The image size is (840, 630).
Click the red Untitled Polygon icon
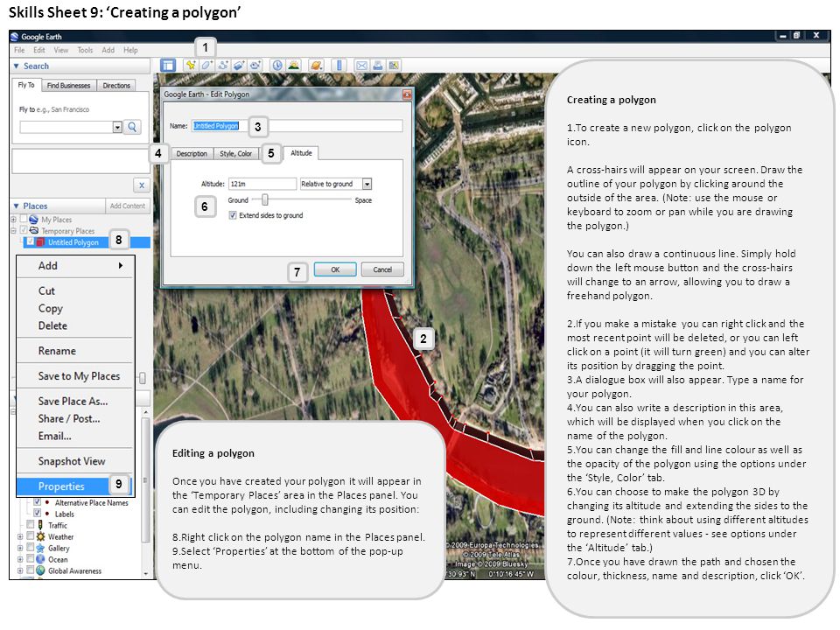pos(40,242)
